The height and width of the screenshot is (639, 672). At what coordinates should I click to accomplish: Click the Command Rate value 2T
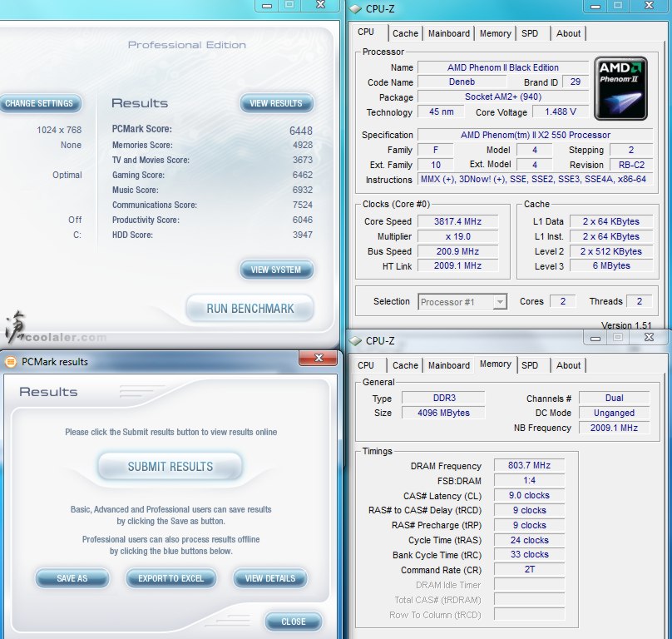529,569
